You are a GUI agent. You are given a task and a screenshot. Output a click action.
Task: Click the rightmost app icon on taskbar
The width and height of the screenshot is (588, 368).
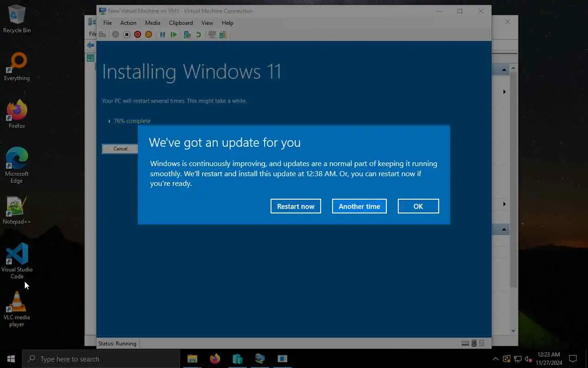[282, 359]
